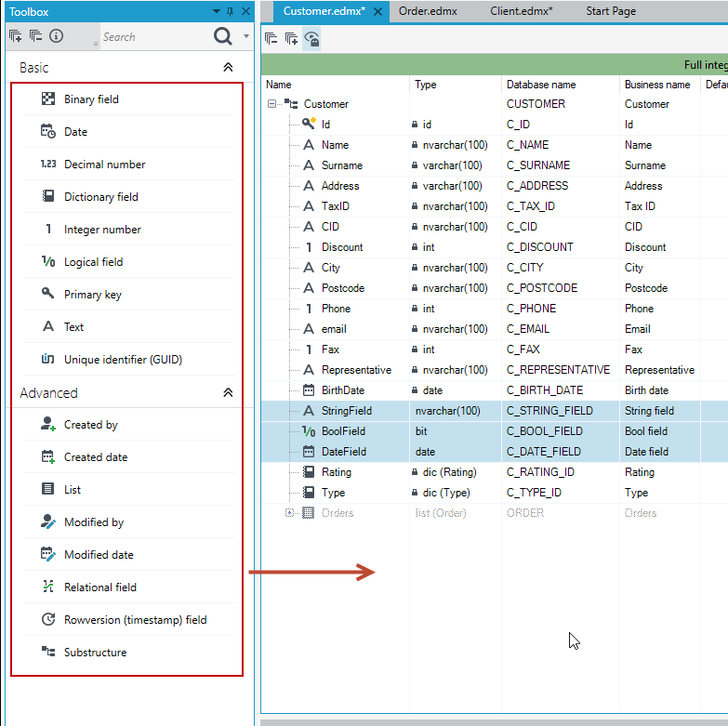This screenshot has width=728, height=726.
Task: Select the DateField row
Action: pyautogui.click(x=494, y=452)
